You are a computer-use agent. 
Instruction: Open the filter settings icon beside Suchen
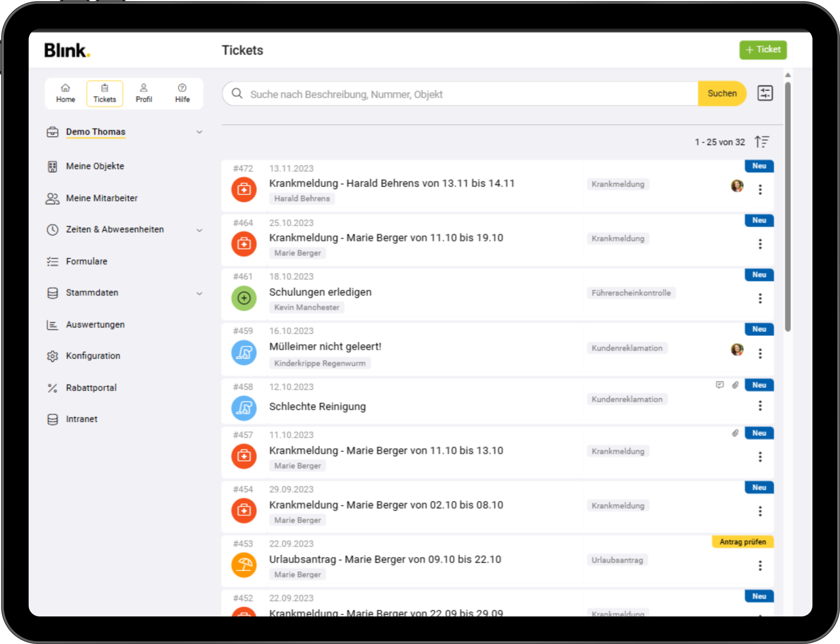pos(765,93)
